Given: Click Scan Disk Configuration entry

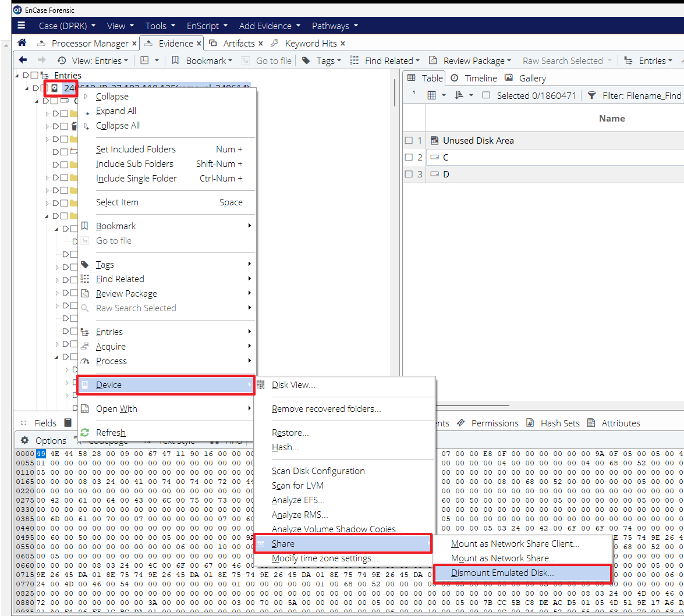Looking at the screenshot, I should [318, 471].
